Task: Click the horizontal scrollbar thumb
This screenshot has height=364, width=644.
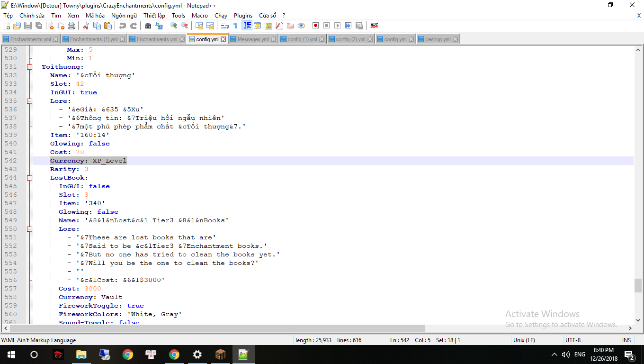Action: click(x=218, y=328)
